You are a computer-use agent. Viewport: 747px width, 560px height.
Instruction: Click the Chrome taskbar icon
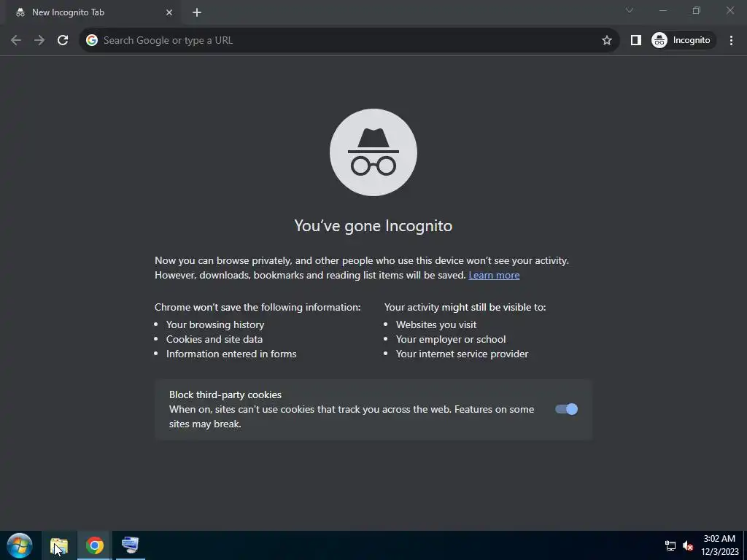pyautogui.click(x=95, y=545)
